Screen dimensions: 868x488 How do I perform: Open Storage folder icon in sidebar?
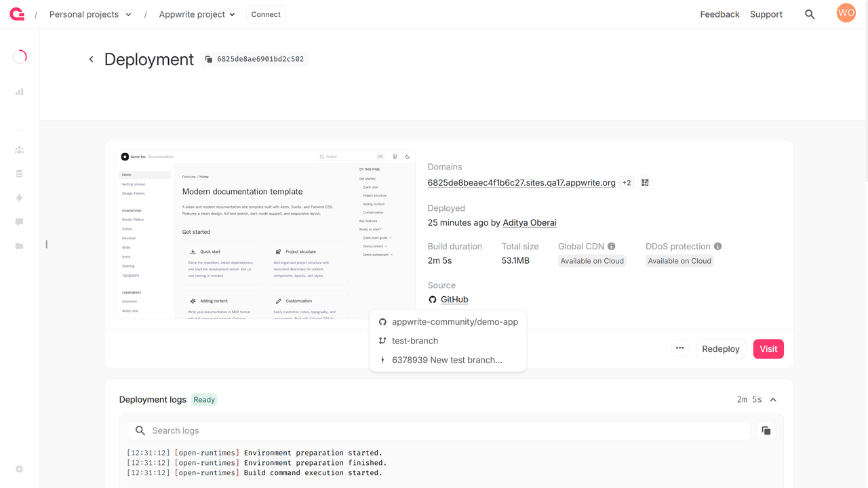19,246
